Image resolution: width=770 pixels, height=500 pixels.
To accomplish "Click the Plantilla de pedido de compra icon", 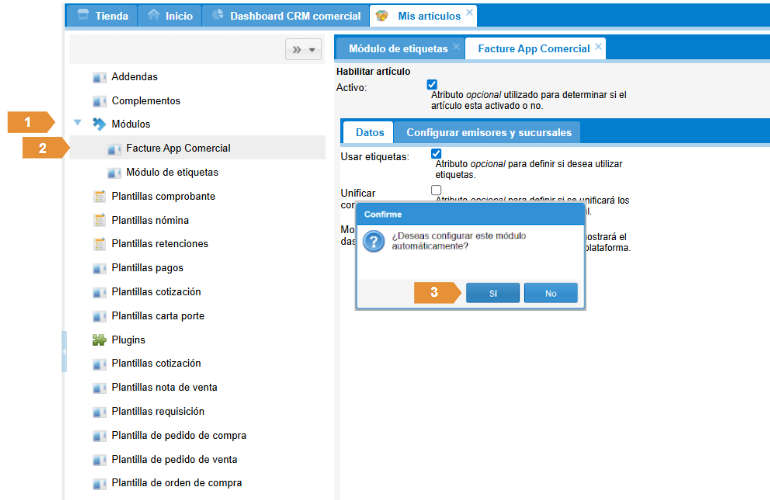I will 99,436.
